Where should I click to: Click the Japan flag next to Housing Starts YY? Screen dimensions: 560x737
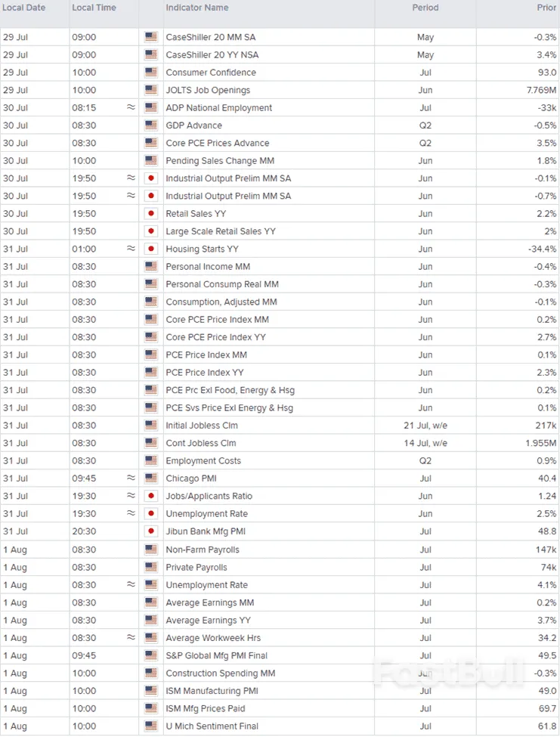click(151, 249)
